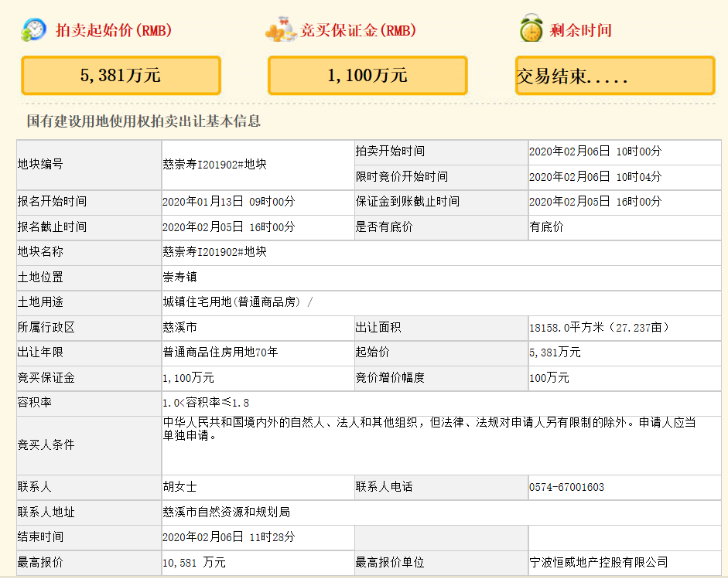
Task: Click the 2020年01月13日 09时00分 value
Action: 228,201
